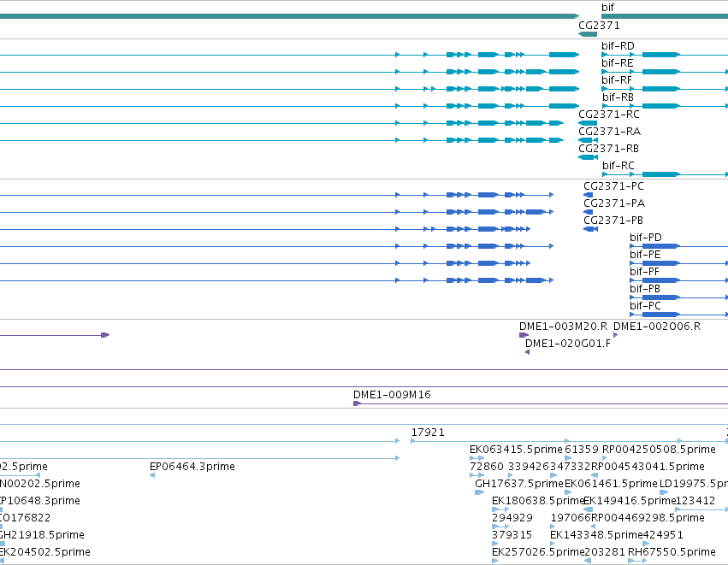The image size is (728, 565).
Task: Open the bif-RC transcript label
Action: click(618, 166)
